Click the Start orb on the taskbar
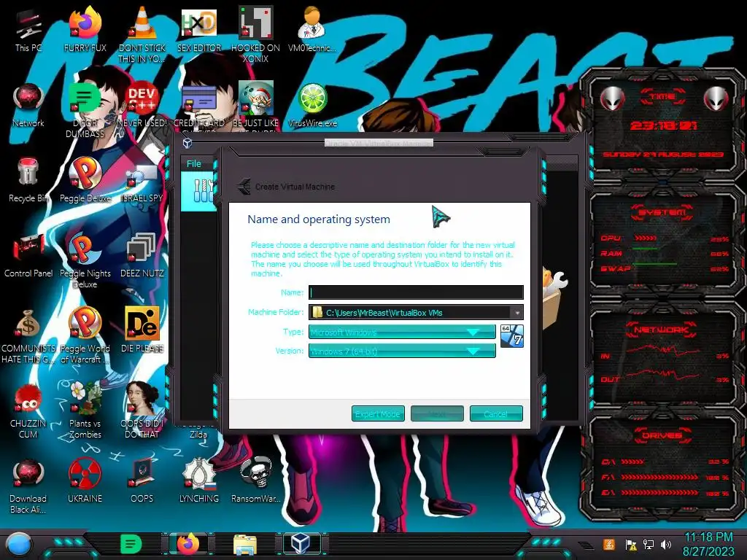Image resolution: width=747 pixels, height=560 pixels. tap(18, 545)
